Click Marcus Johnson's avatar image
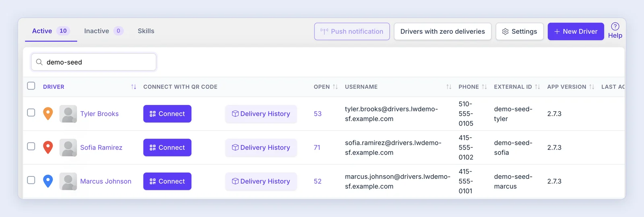 [68, 181]
